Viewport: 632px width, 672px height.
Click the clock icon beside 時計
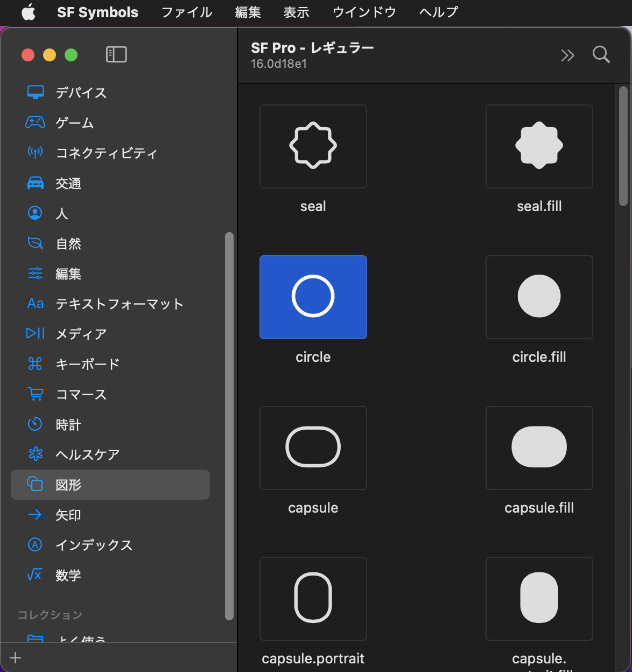35,424
